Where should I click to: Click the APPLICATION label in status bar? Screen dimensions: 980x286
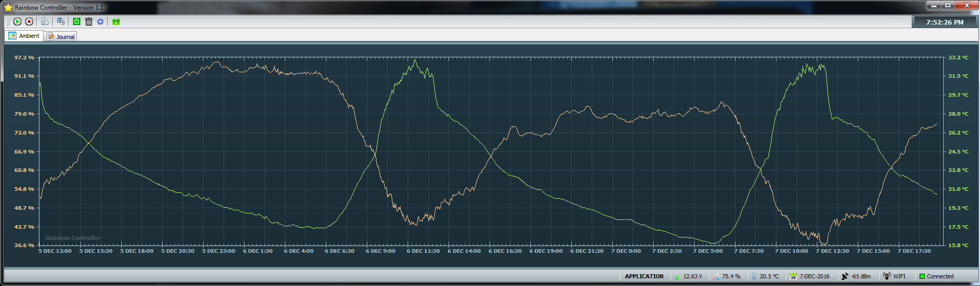point(644,276)
